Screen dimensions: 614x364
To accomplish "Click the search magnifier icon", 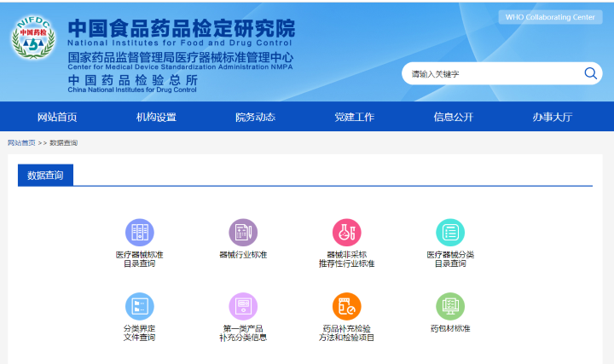I will click(x=590, y=73).
